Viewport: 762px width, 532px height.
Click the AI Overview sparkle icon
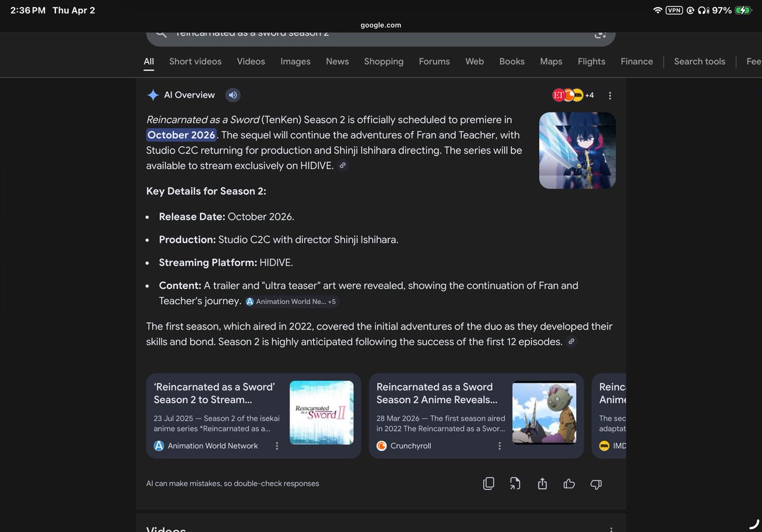pyautogui.click(x=153, y=95)
